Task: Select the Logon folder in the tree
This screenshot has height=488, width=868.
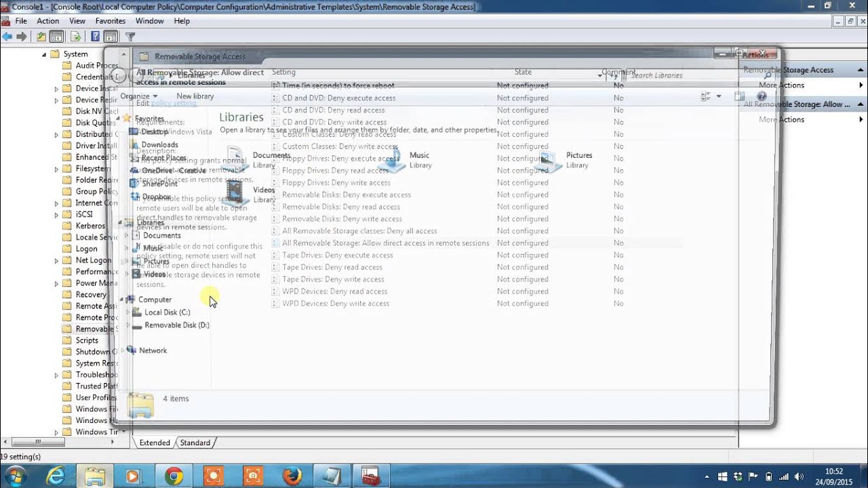Action: pos(86,249)
